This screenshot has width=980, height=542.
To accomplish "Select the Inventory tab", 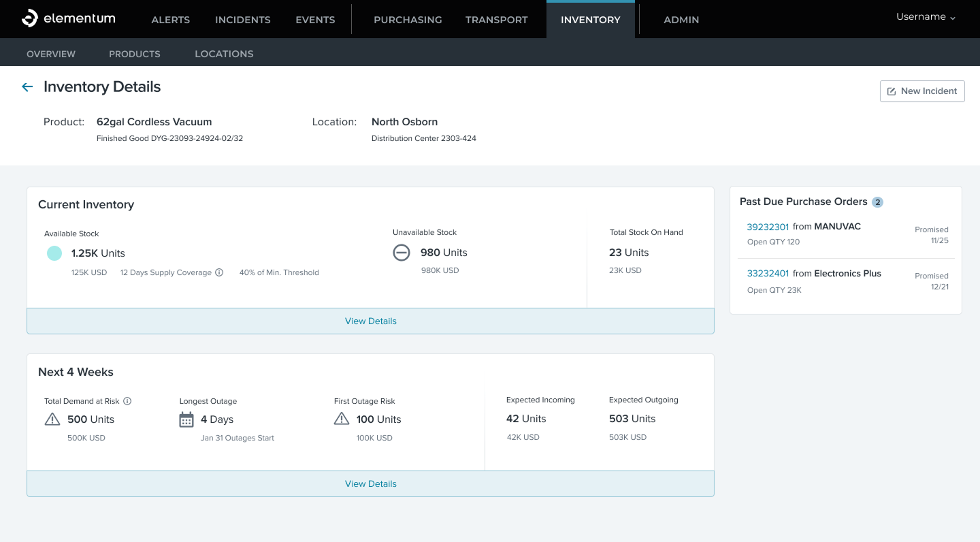I will point(591,20).
